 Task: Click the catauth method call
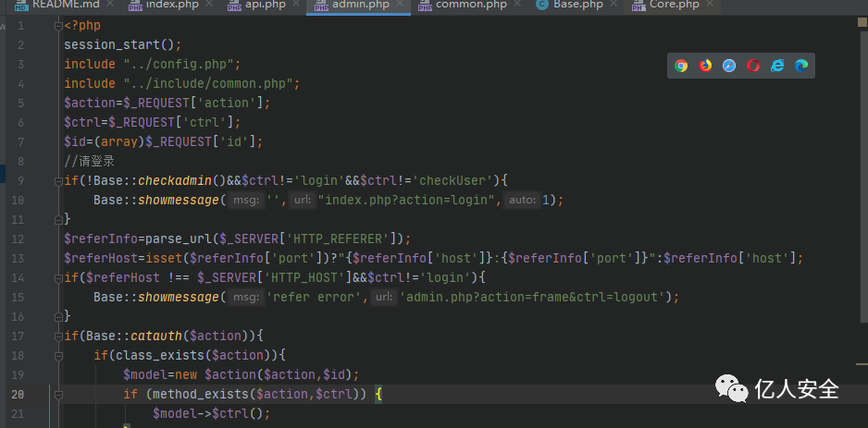click(x=156, y=336)
